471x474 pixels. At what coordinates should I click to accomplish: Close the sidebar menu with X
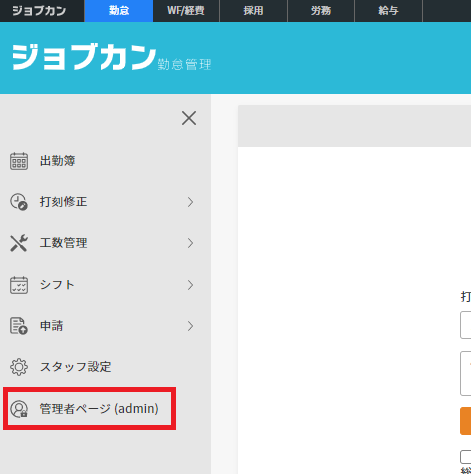(x=189, y=118)
